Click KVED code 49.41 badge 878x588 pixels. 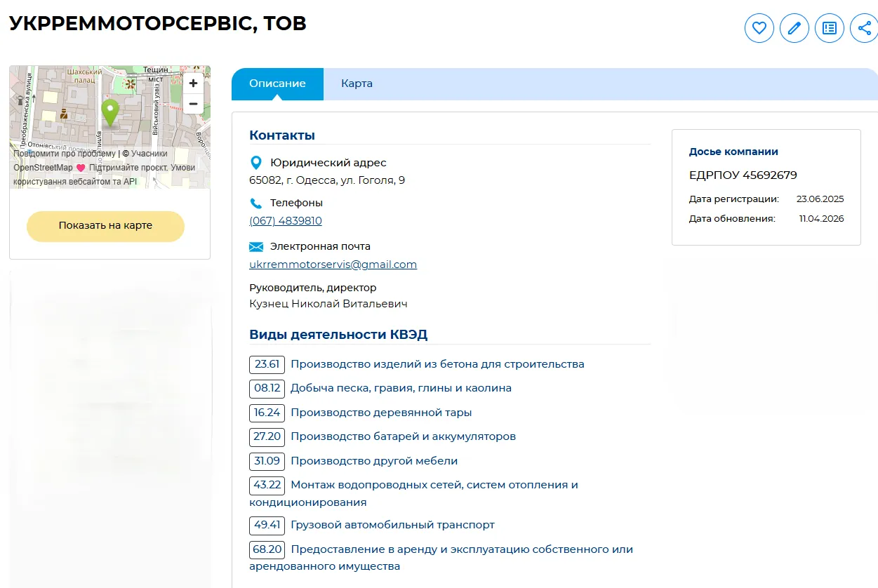[267, 525]
